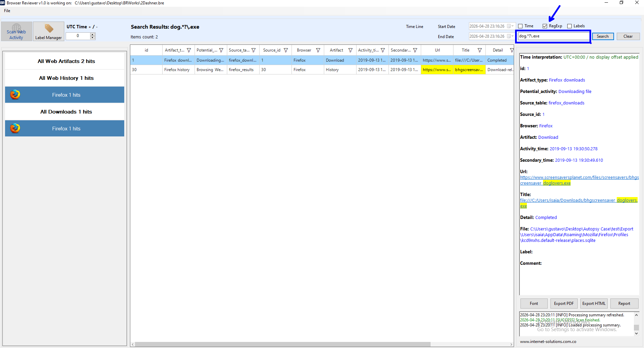The height and width of the screenshot is (348, 644).
Task: Click filter icon on Activity_ti... column
Action: click(383, 50)
